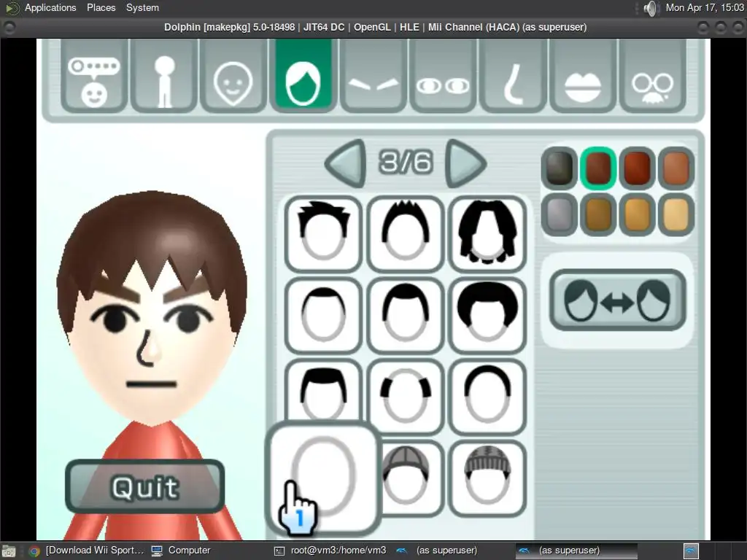Open the Mii profile info tab
This screenshot has height=560, width=747.
94,76
